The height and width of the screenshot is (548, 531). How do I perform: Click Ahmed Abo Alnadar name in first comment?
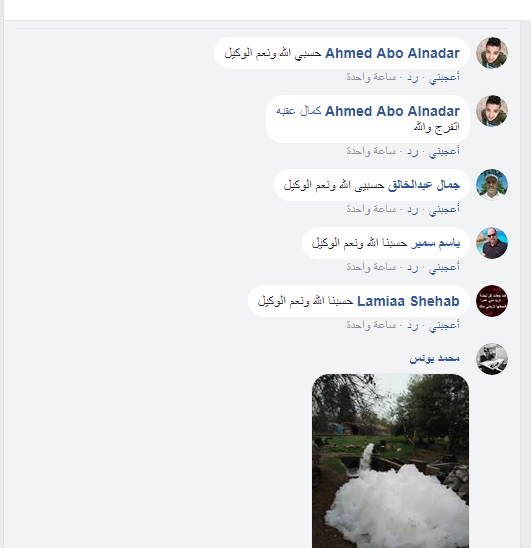click(392, 53)
